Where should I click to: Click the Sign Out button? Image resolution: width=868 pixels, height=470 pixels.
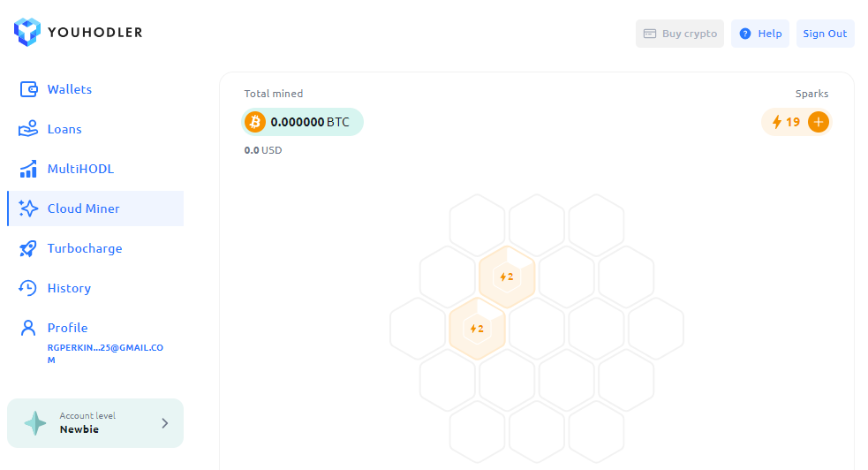point(825,34)
